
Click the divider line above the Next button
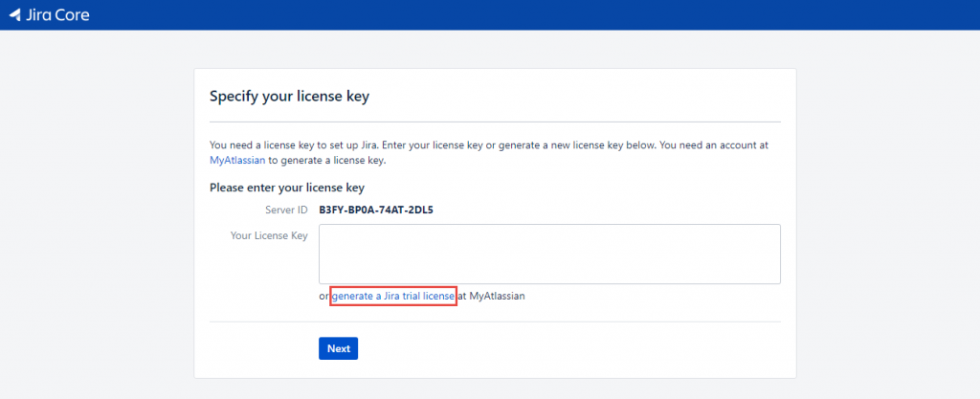point(495,322)
